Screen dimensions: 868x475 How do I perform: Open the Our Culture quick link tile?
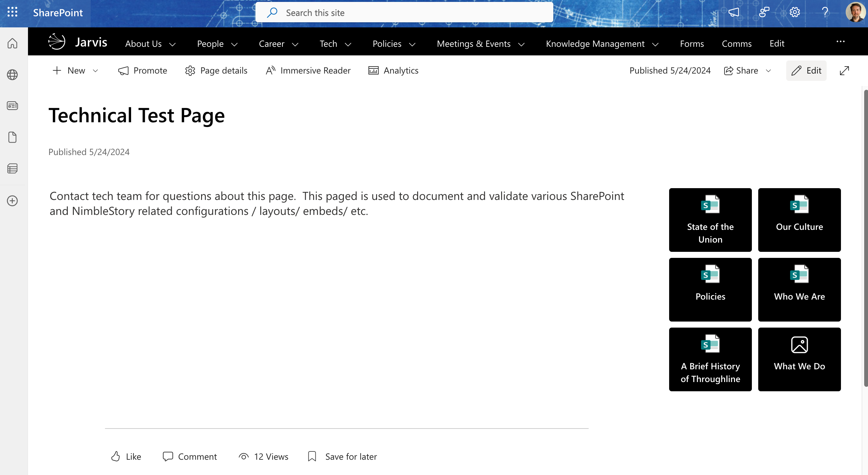799,220
